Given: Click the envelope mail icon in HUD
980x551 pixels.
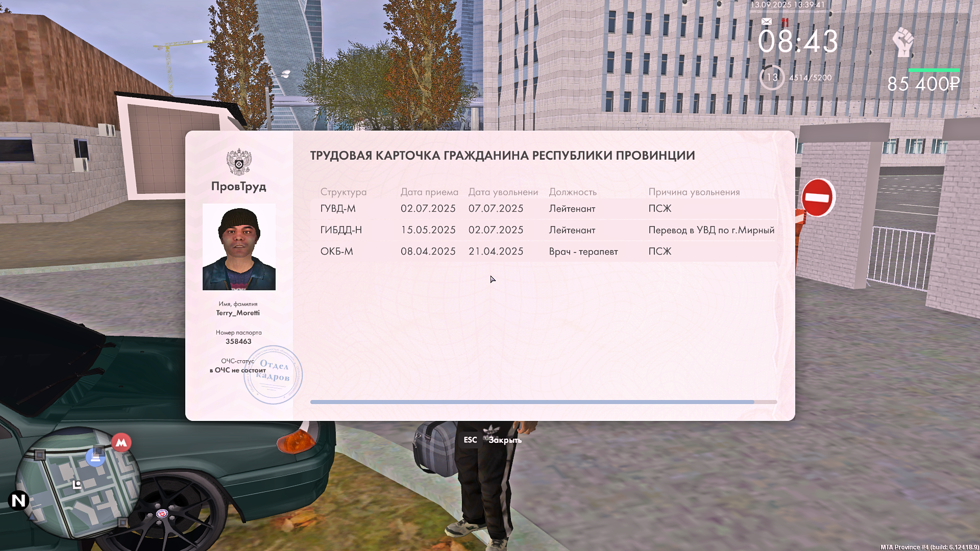Looking at the screenshot, I should click(766, 21).
